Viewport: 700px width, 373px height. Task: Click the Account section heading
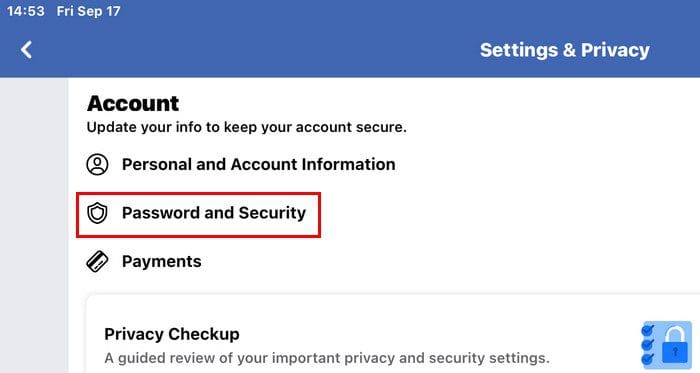pos(133,104)
